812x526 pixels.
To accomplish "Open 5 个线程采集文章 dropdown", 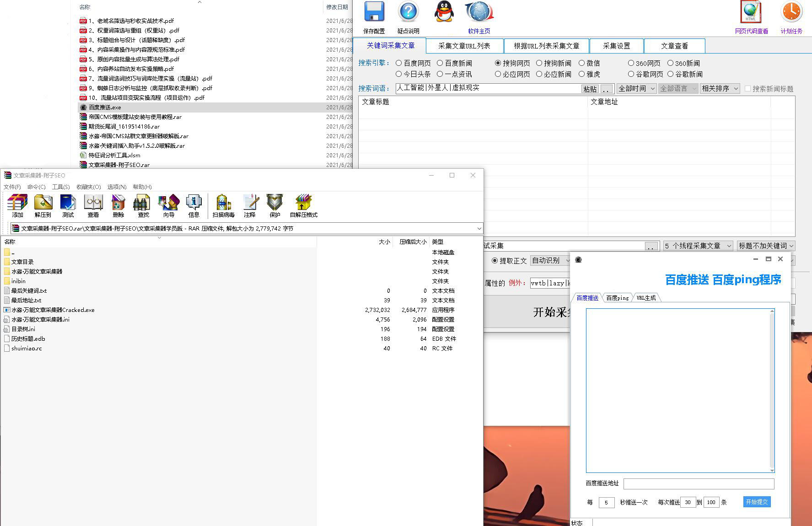I will coord(698,246).
